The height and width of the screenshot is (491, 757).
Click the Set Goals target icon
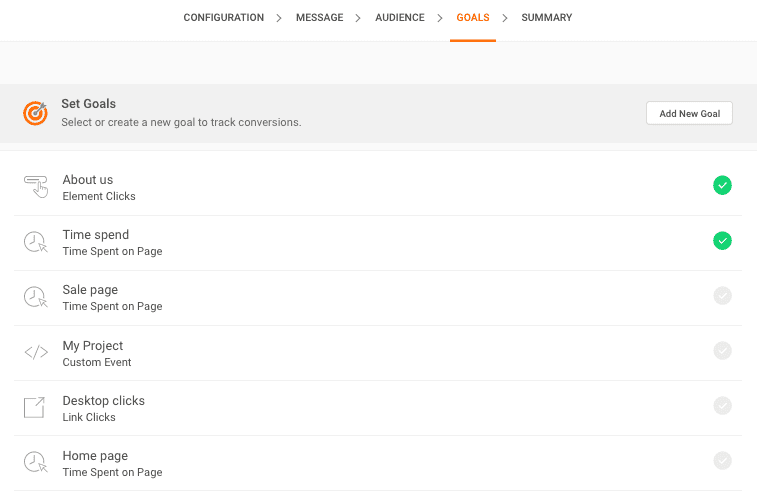[x=35, y=113]
